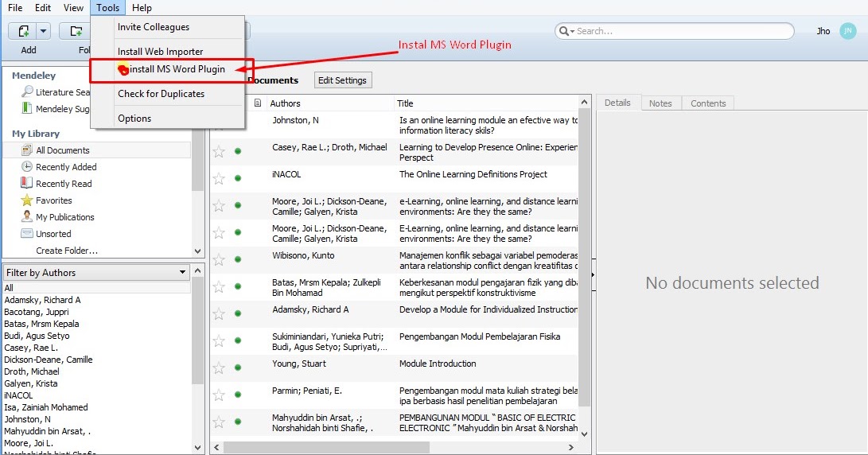This screenshot has height=455, width=868.
Task: Toggle star on Adamsky, Richard A row
Action: coord(219,314)
